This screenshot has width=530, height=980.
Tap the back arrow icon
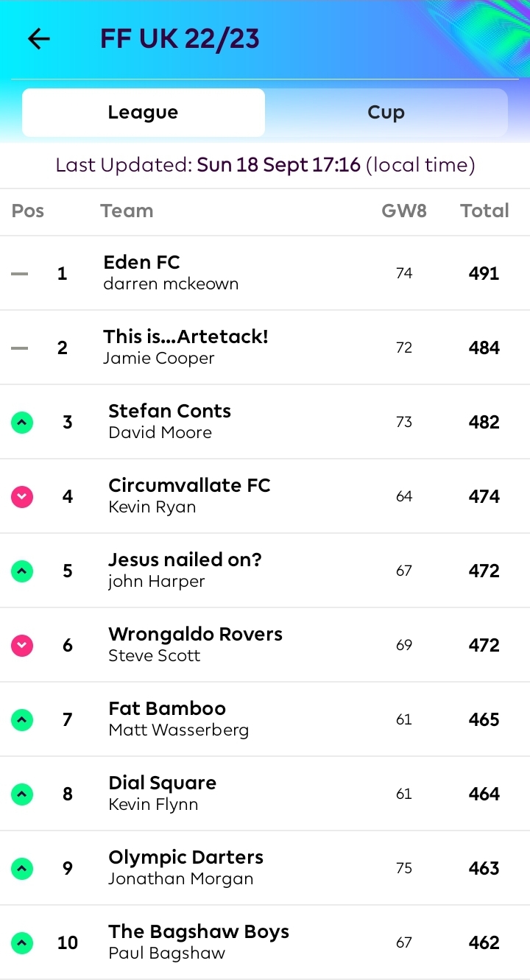coord(38,39)
